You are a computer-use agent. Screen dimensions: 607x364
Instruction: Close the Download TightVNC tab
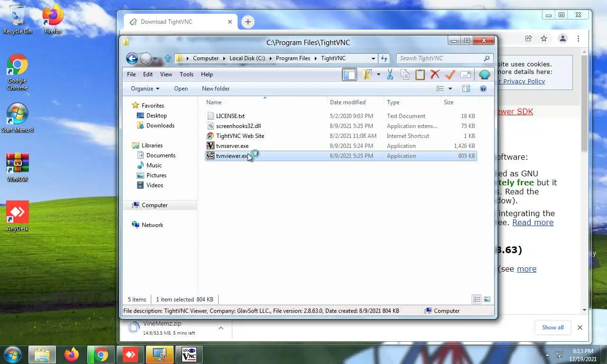[x=230, y=22]
